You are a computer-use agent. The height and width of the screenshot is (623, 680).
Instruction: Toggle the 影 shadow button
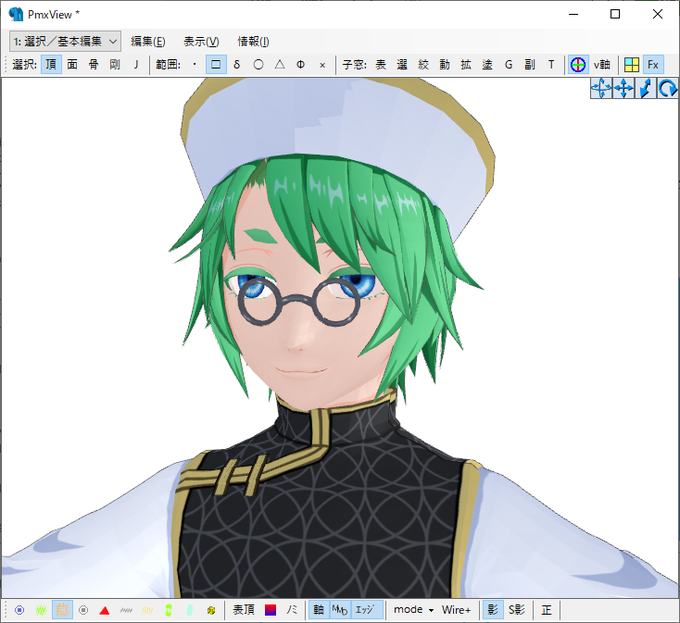[x=493, y=610]
